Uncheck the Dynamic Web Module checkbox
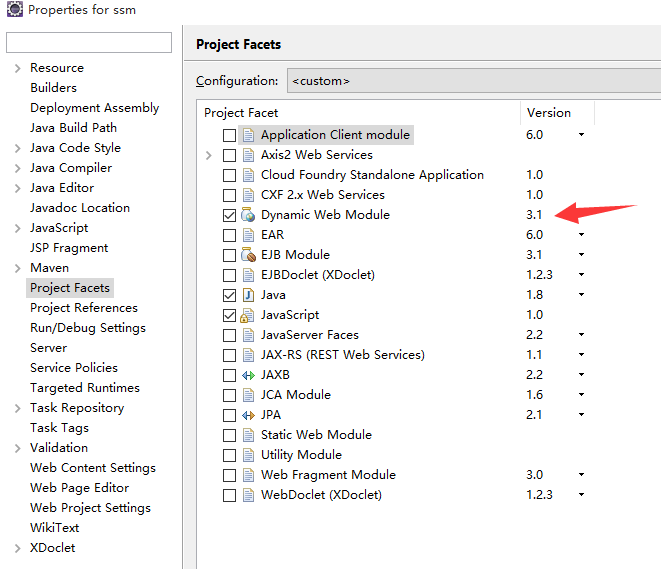This screenshot has width=661, height=569. pyautogui.click(x=230, y=215)
